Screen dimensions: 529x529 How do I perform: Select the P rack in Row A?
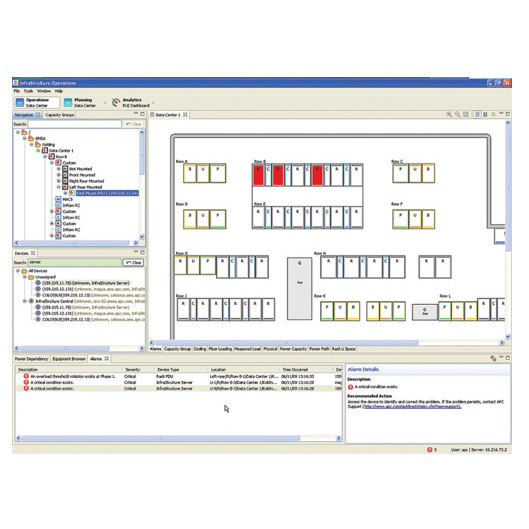(x=218, y=173)
